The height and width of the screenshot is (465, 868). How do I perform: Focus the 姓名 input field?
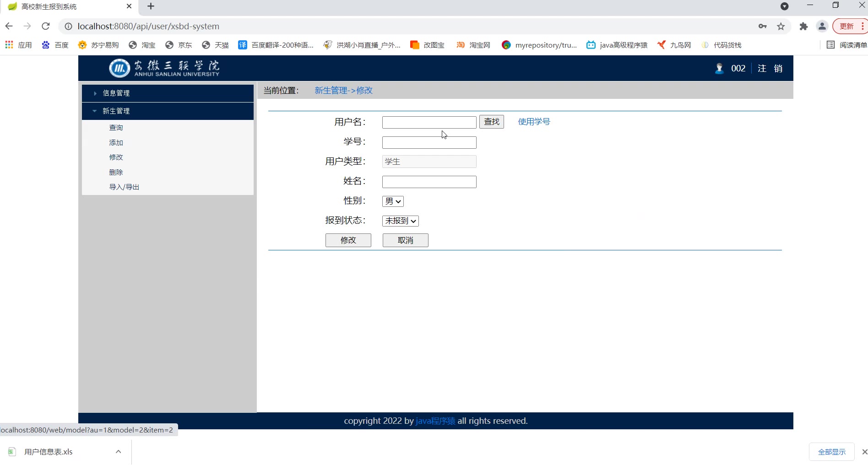(x=429, y=182)
